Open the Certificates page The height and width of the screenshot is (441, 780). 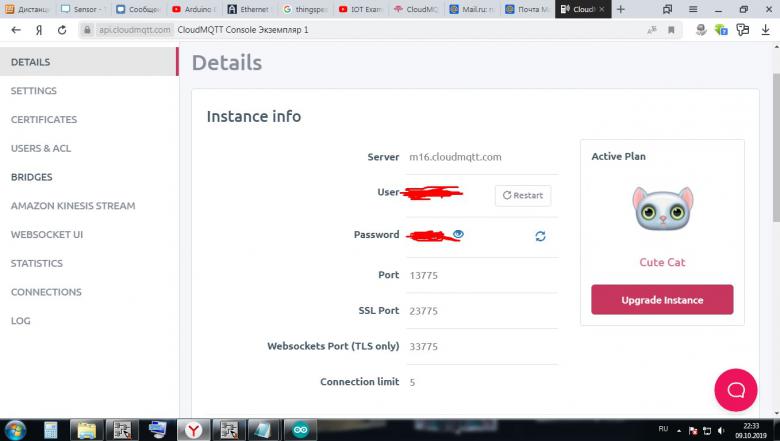[x=44, y=120]
